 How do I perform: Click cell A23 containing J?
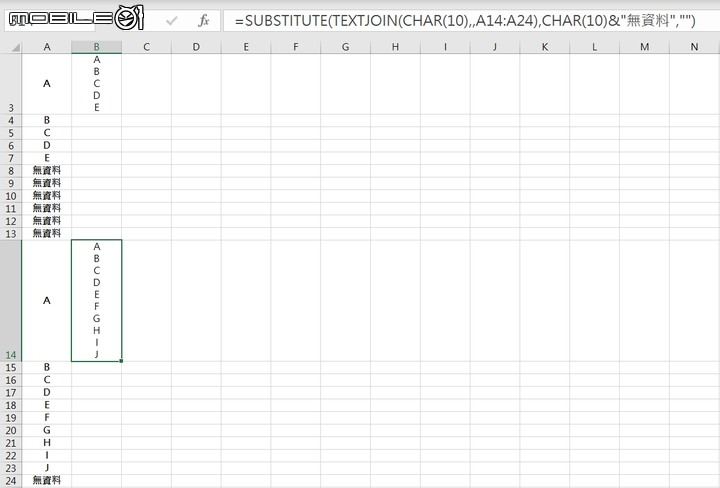47,468
